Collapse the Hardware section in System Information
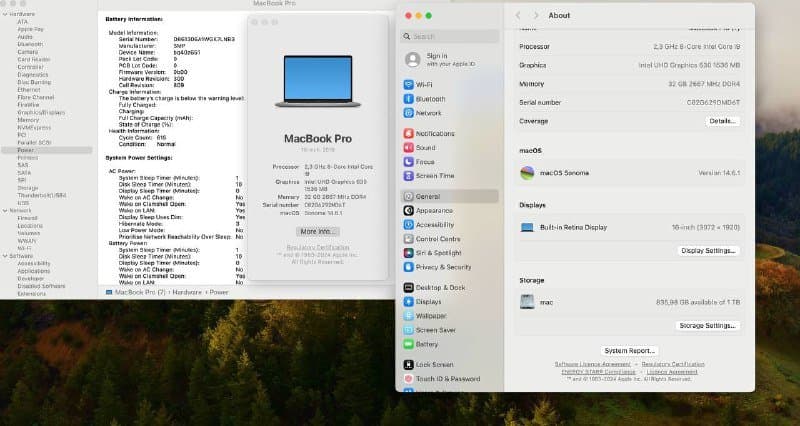 click(5, 14)
